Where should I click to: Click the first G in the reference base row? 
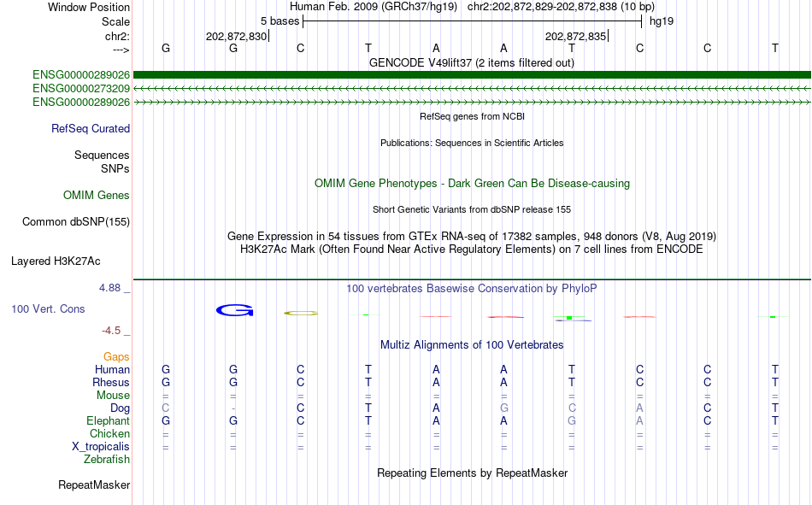coord(166,48)
